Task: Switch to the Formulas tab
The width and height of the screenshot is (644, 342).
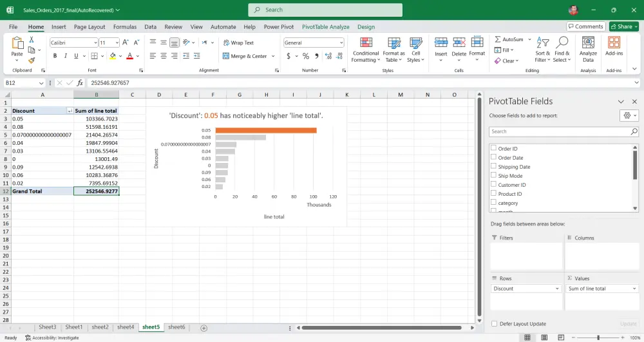Action: 125,26
